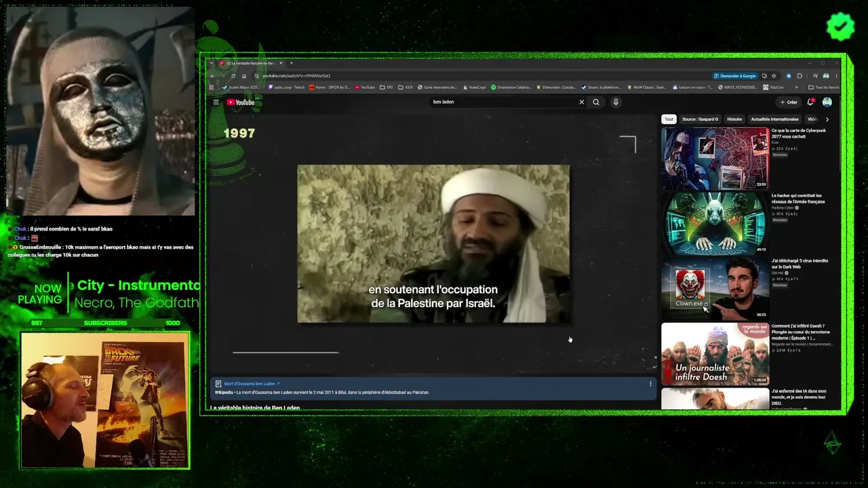Open video 'Ce que la carte de Cyberpunk'
This screenshot has width=868, height=488.
pos(798,134)
